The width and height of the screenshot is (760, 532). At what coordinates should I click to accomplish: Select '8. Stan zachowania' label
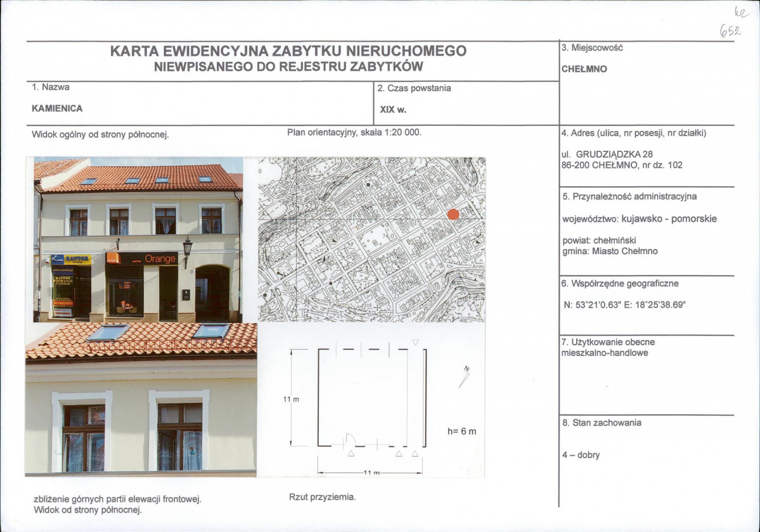(x=602, y=422)
